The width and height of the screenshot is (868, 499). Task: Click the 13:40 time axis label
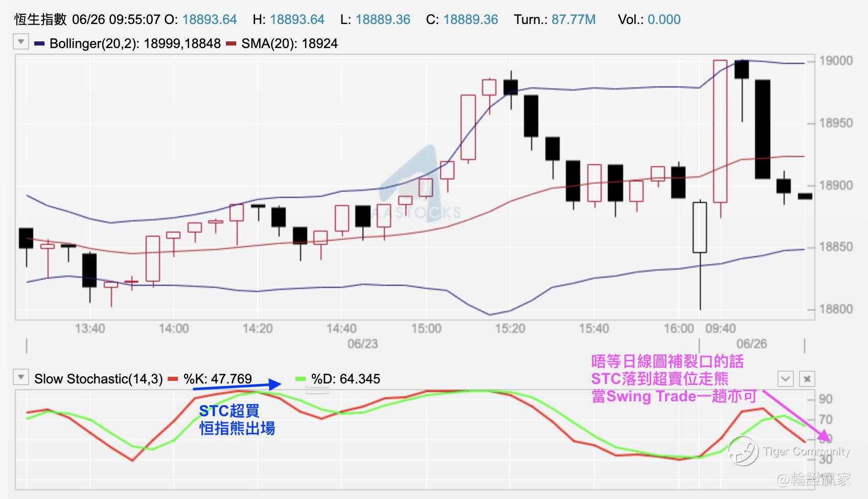(x=90, y=328)
